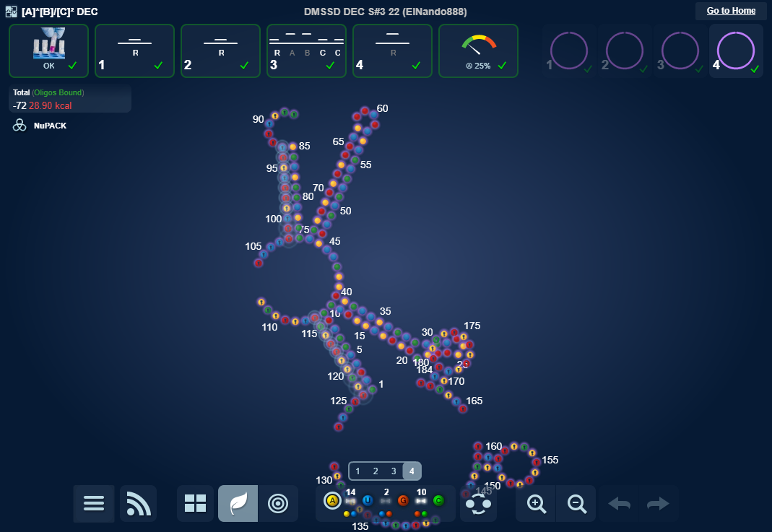Click Go to Home link
The height and width of the screenshot is (532, 772).
(731, 11)
